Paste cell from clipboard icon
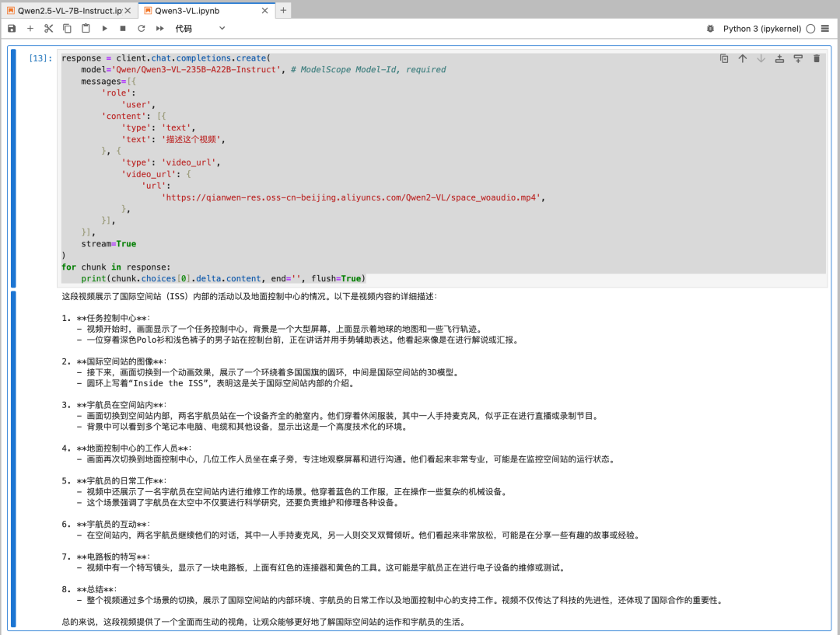Viewport: 840px width, 635px height. (86, 29)
